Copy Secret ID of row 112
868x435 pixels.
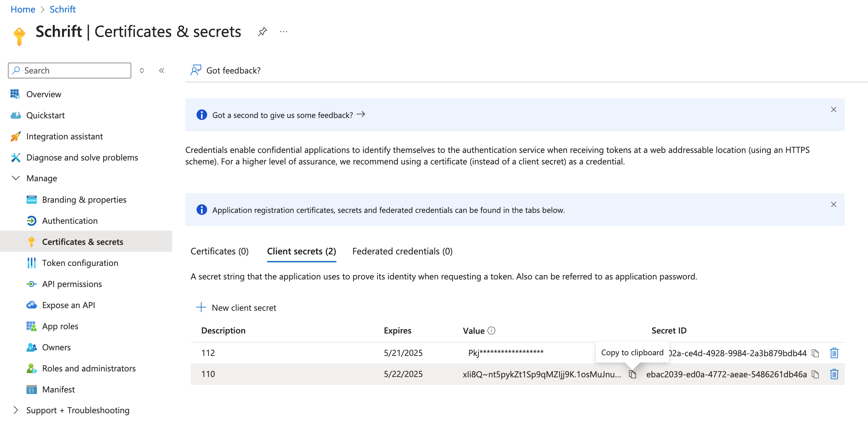[815, 353]
